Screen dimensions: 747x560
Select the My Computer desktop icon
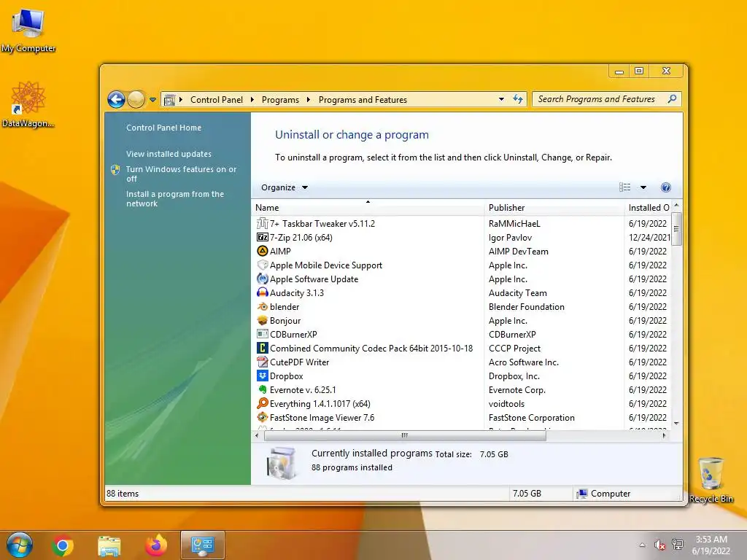(x=28, y=31)
